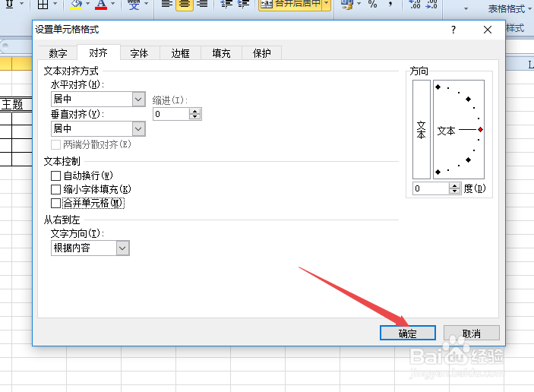Screen dimensions: 534x392
Task: Select the 主题 cell in the spreadsheet
Action: [x=16, y=104]
